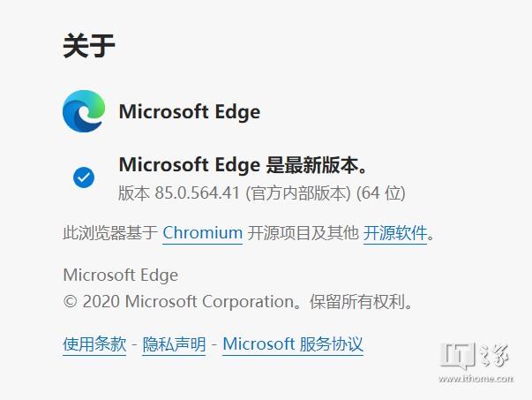Click the 此浏览器基于 text
Screen dimensions: 532x400
(111, 233)
